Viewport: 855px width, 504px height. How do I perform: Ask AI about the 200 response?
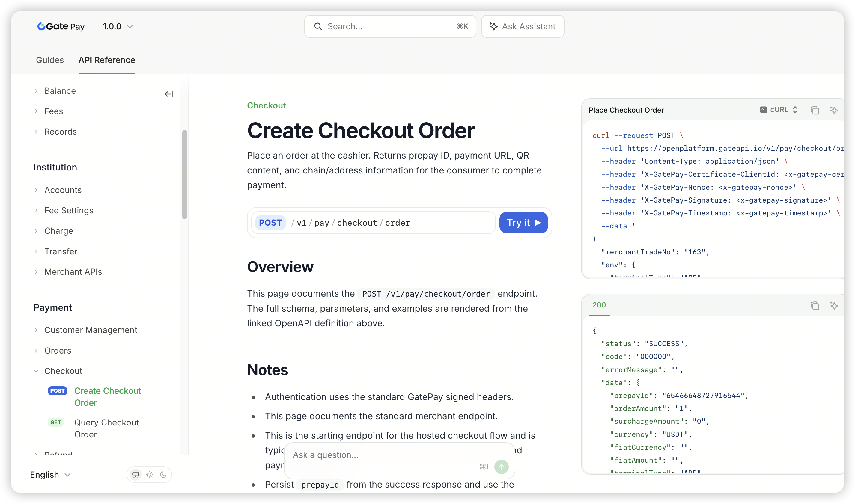[834, 305]
